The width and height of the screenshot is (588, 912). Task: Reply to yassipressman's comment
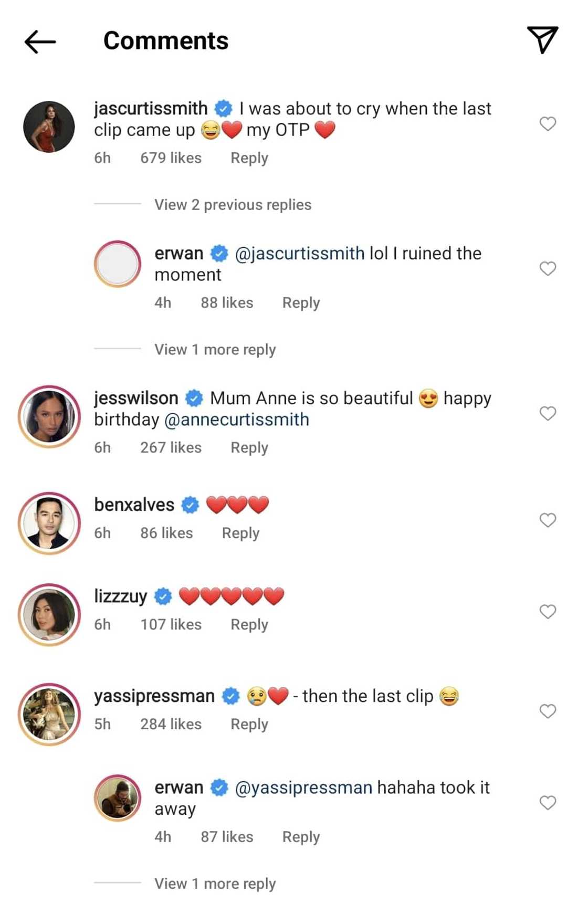pyautogui.click(x=249, y=724)
